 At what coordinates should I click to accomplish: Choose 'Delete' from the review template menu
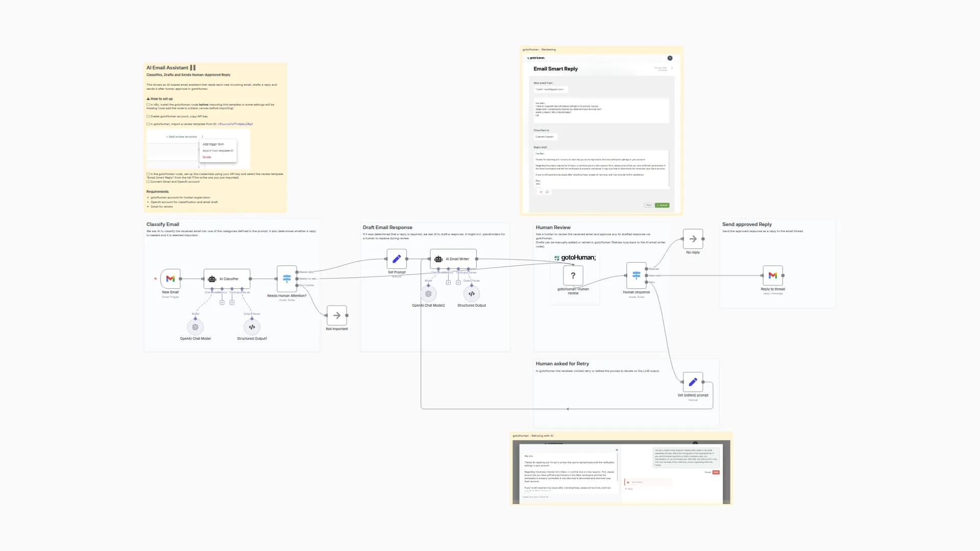(x=207, y=157)
